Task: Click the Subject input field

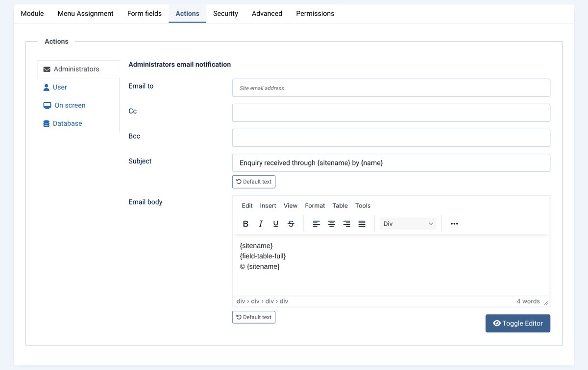Action: [x=391, y=163]
